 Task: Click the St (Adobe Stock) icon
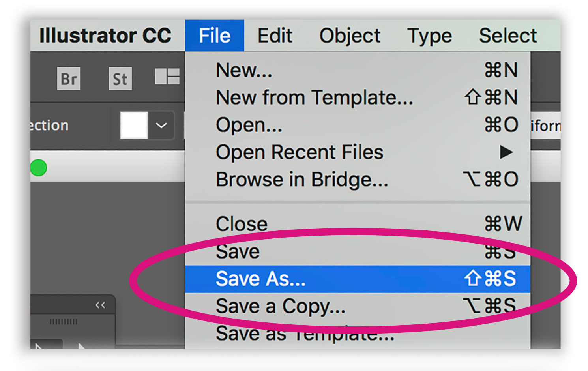pos(120,79)
